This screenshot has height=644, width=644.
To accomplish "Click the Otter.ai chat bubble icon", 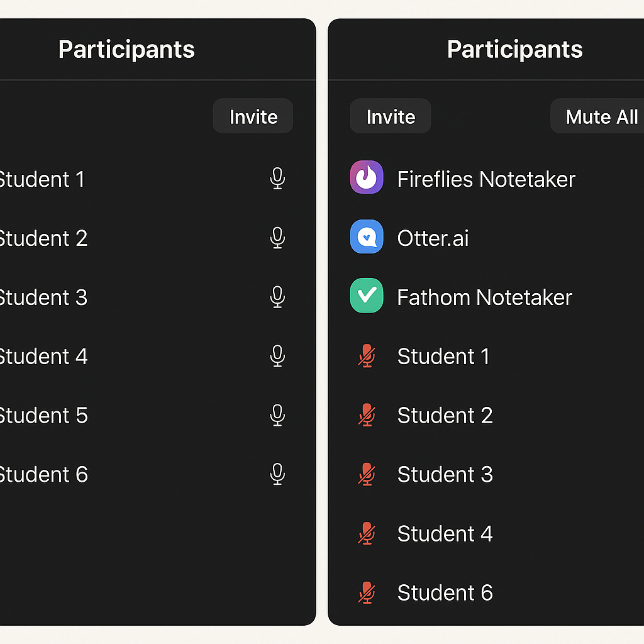I will 367,237.
